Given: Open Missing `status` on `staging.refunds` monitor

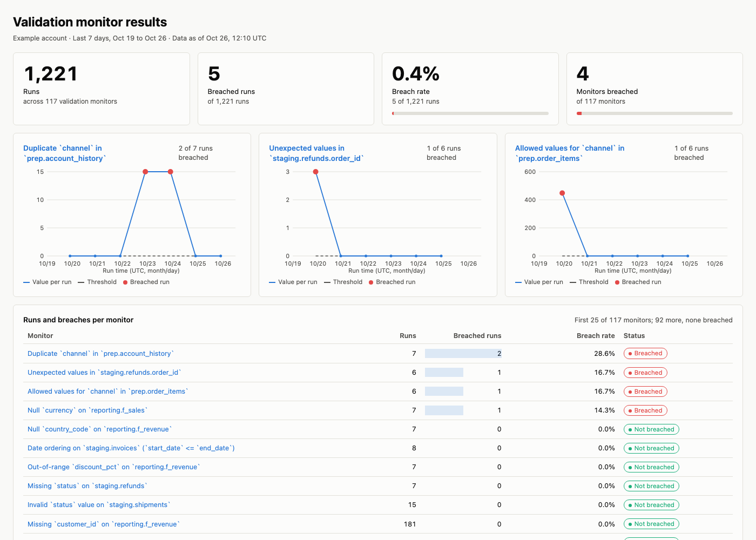Looking at the screenshot, I should coord(87,486).
